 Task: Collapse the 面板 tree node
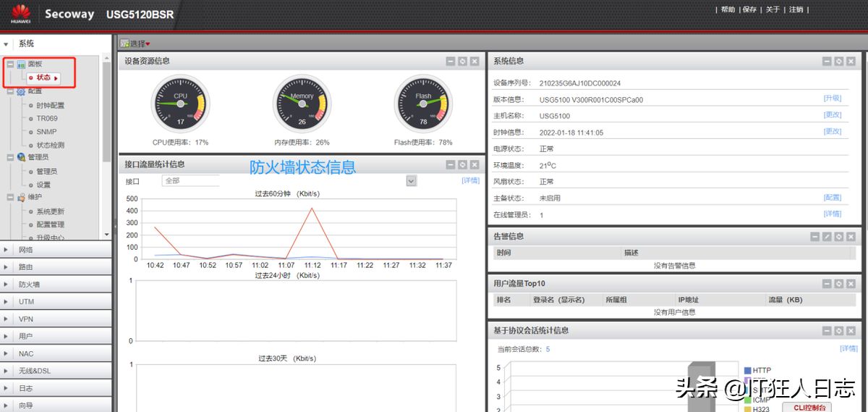[10, 64]
